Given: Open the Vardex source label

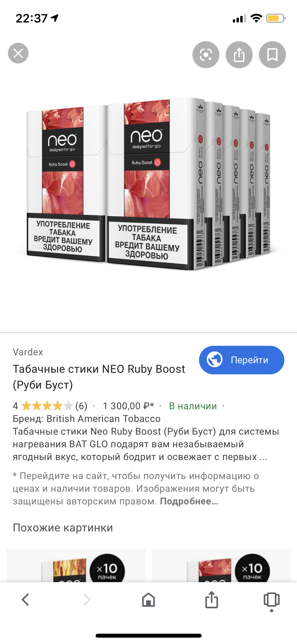Looking at the screenshot, I should click(x=28, y=352).
